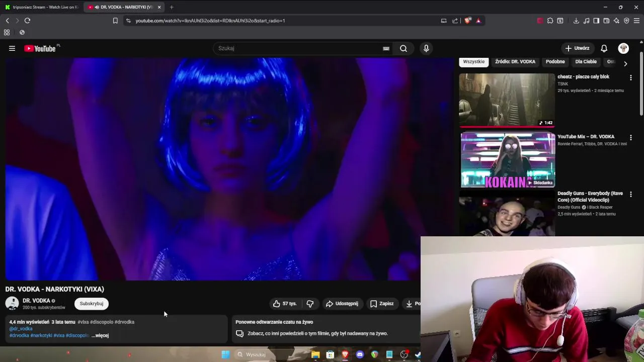Dislike the video with thumbs down

coord(310,304)
